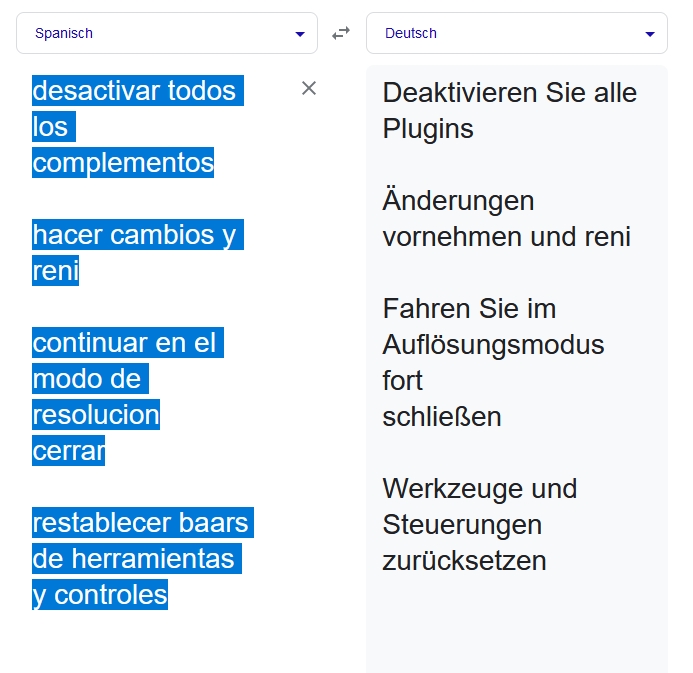
Task: Click the source line 'desactivar todos'
Action: 134,91
